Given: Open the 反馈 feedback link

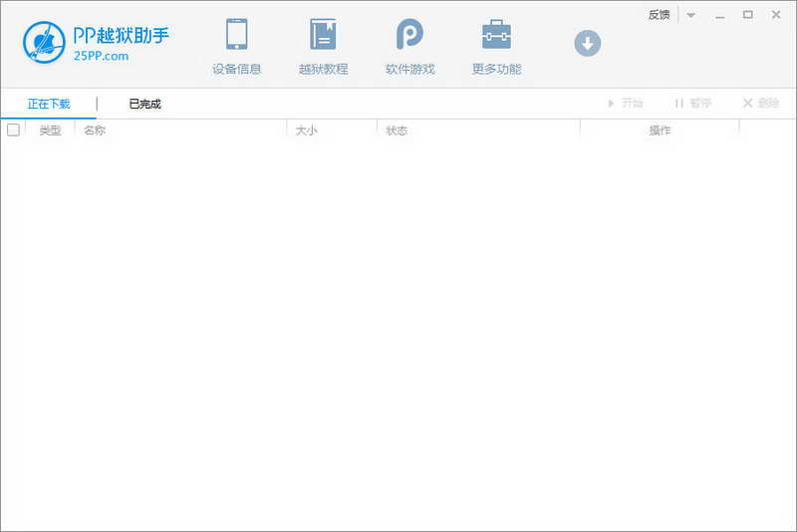Looking at the screenshot, I should tap(660, 15).
